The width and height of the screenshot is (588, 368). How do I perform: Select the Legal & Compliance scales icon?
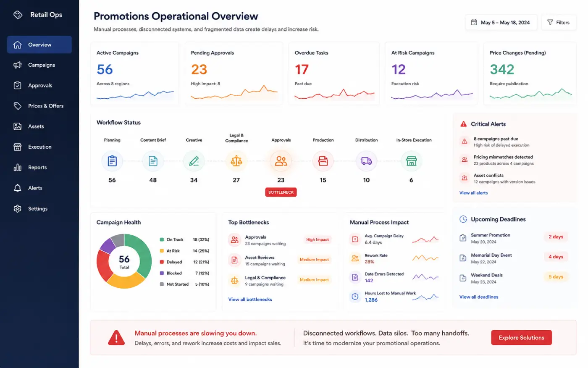pos(236,161)
